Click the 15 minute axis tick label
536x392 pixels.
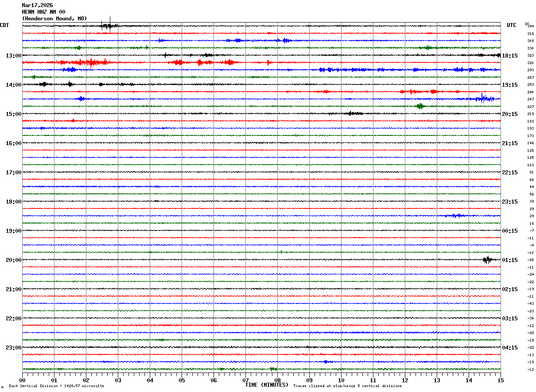point(501,380)
